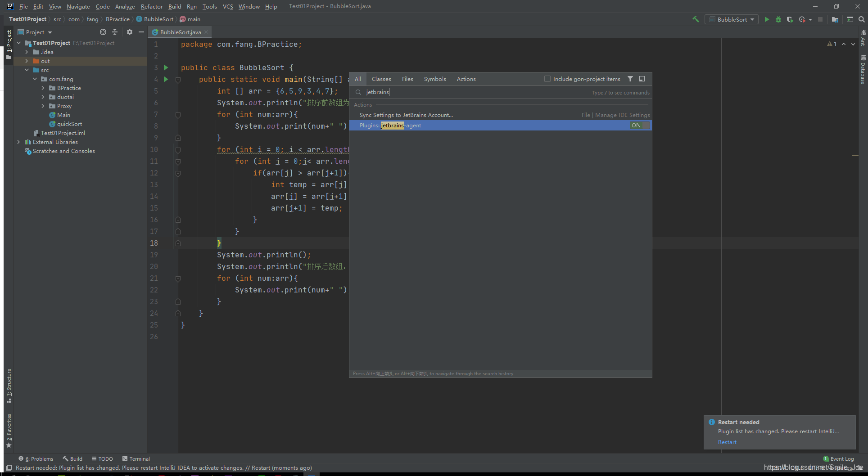This screenshot has width=868, height=476.
Task: Collapse the Test01Project root node
Action: [19, 43]
